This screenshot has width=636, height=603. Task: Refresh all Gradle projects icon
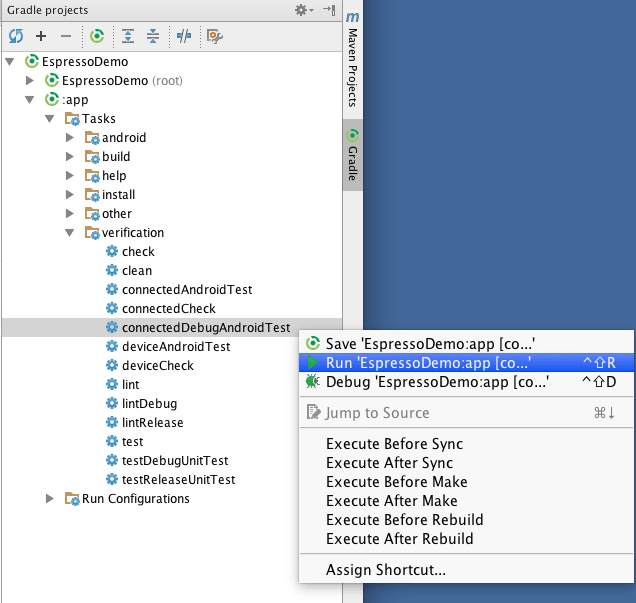coord(16,36)
